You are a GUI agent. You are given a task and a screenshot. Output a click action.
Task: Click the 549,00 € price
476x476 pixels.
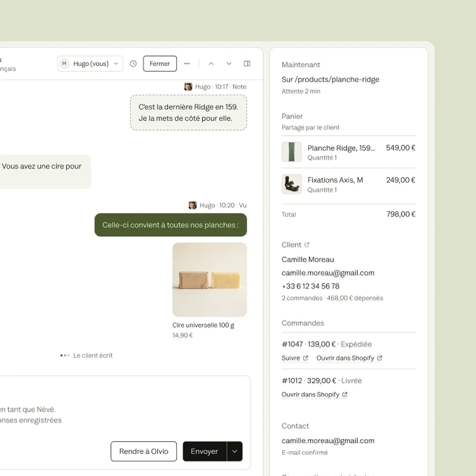tap(401, 148)
